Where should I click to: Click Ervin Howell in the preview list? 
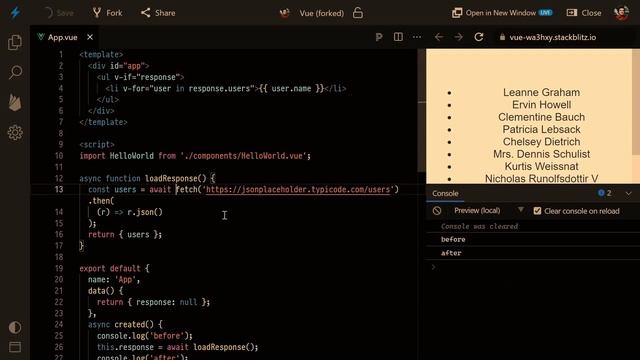coord(541,105)
